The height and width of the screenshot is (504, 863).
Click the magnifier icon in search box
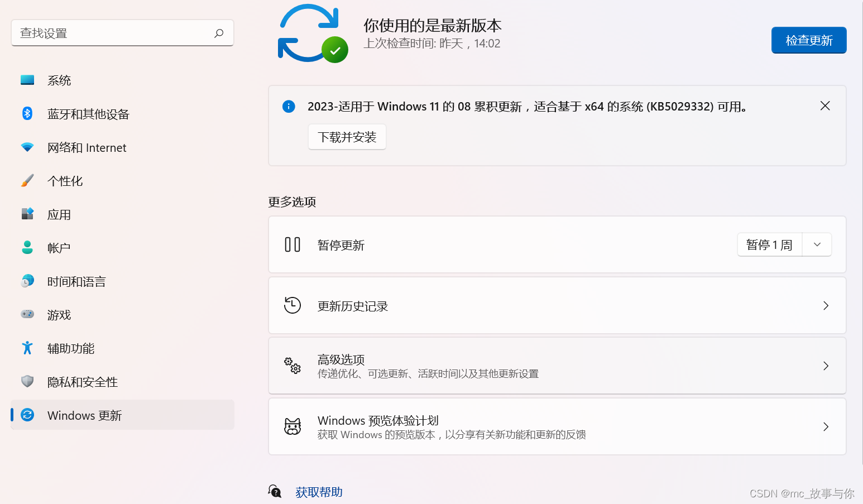tap(219, 33)
